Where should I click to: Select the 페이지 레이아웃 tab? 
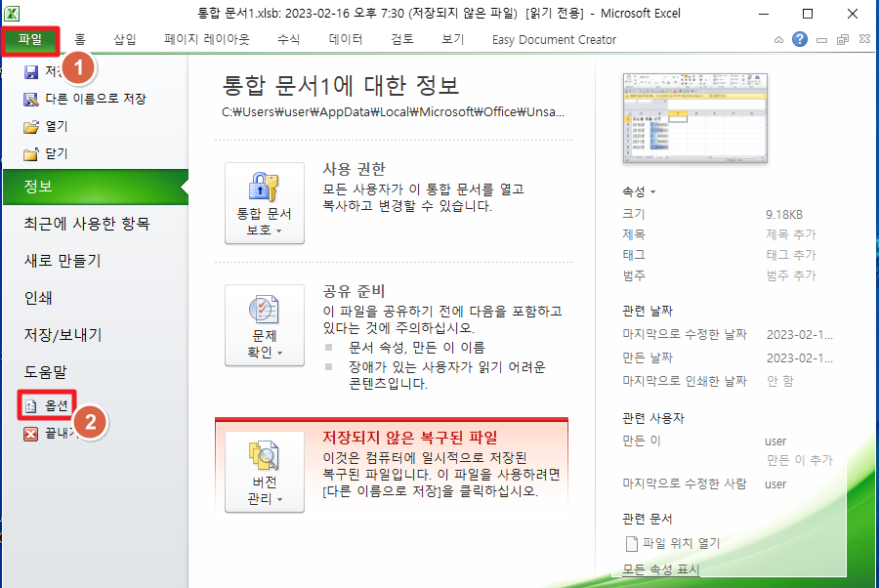pyautogui.click(x=206, y=40)
